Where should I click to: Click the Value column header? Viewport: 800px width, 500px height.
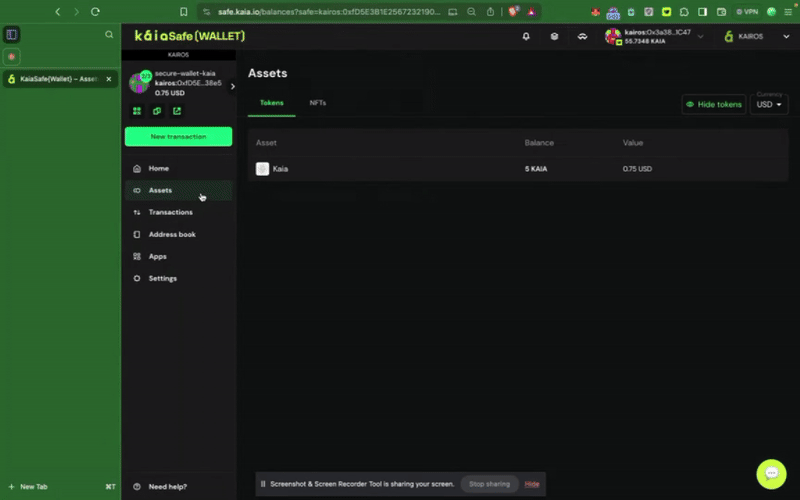tap(633, 143)
